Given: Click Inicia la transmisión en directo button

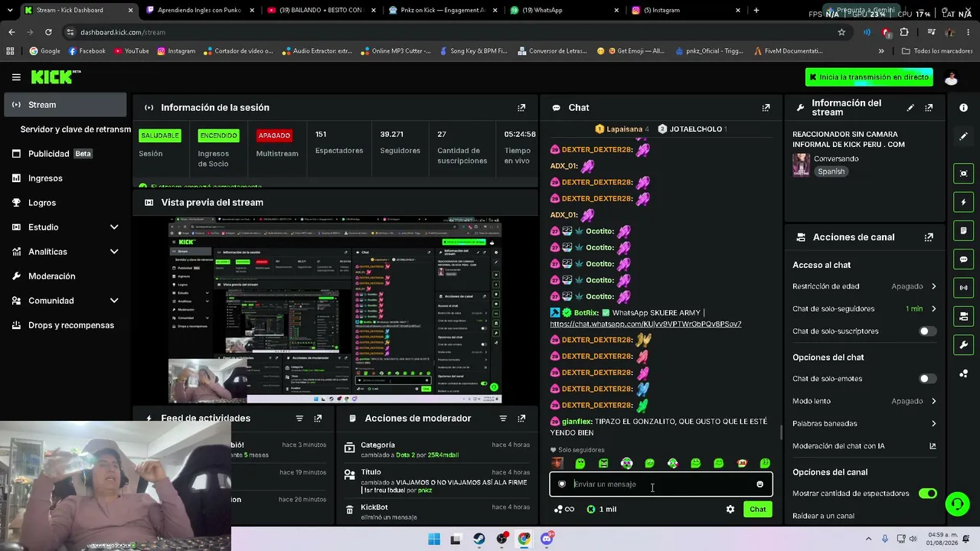Looking at the screenshot, I should [x=868, y=77].
